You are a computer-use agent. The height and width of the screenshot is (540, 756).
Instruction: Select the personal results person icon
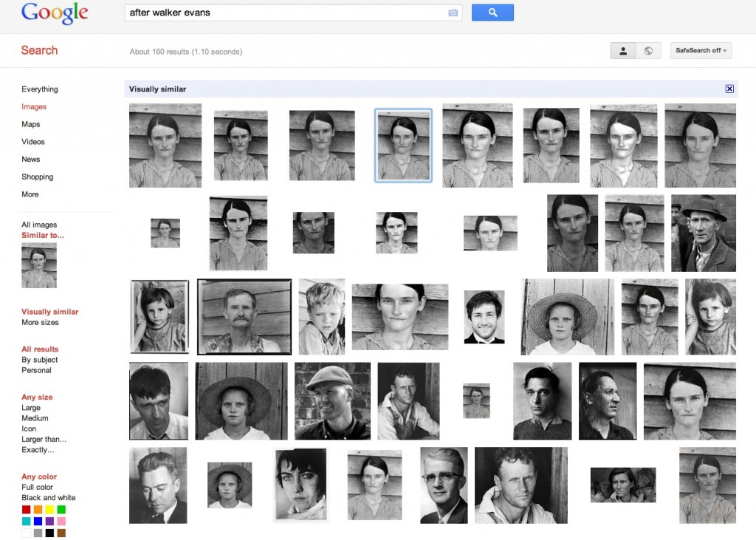[623, 51]
